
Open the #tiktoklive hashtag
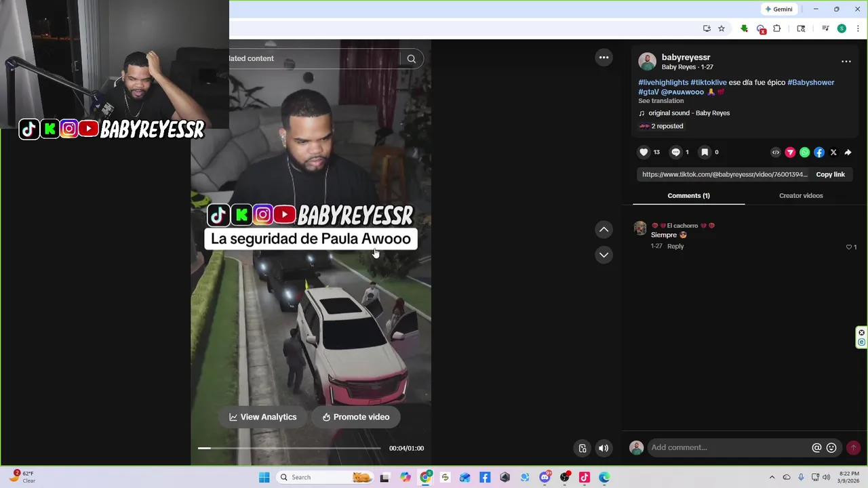coord(709,83)
